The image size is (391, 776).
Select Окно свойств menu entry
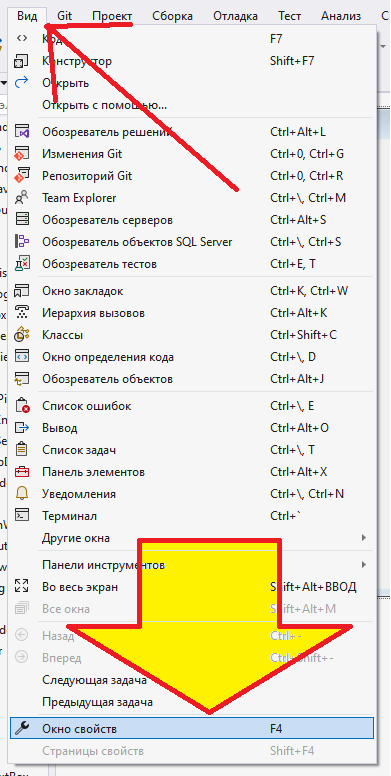(192, 728)
